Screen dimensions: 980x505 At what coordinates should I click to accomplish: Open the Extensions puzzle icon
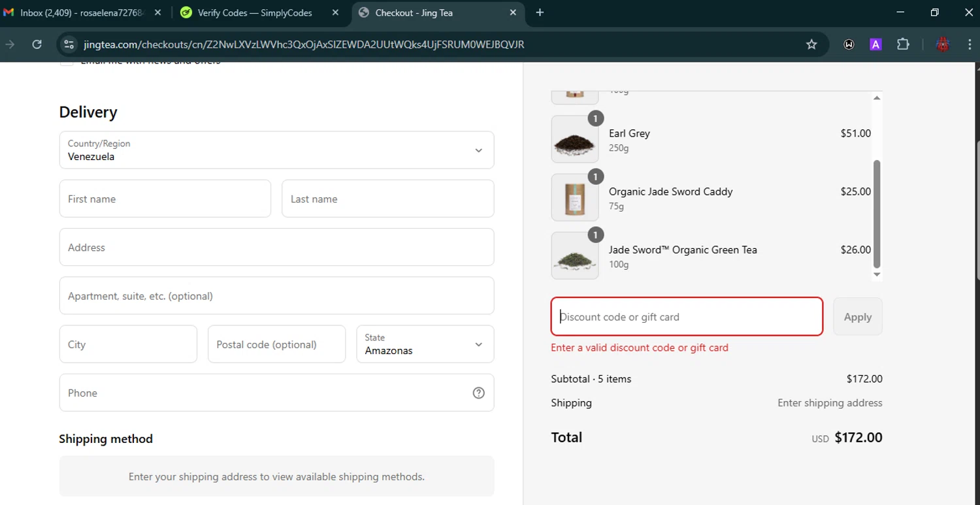[x=903, y=44]
